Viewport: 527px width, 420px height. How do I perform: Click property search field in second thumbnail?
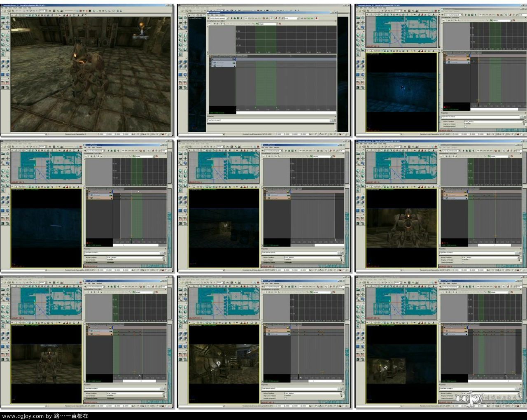tap(268, 120)
